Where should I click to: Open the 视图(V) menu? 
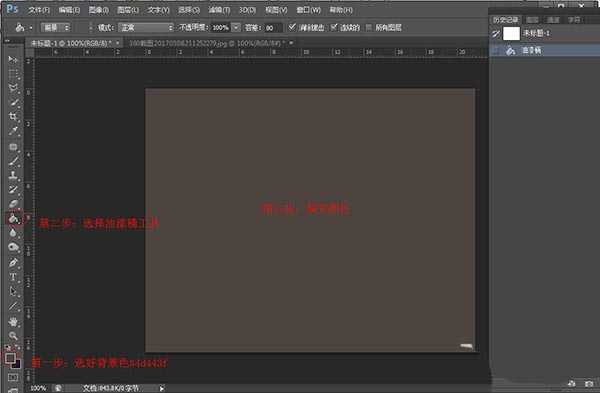tap(276, 10)
